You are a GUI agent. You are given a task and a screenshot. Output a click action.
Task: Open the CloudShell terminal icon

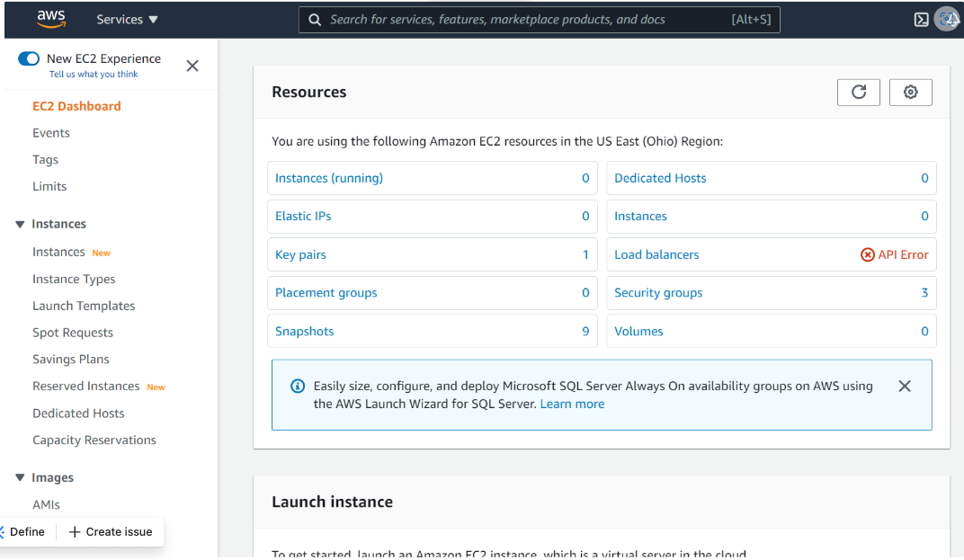[921, 20]
